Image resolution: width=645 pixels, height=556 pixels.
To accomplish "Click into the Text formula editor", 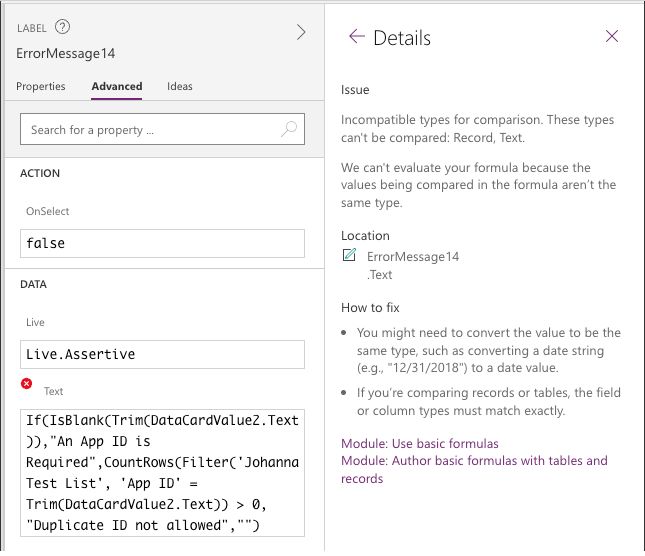I will 162,472.
